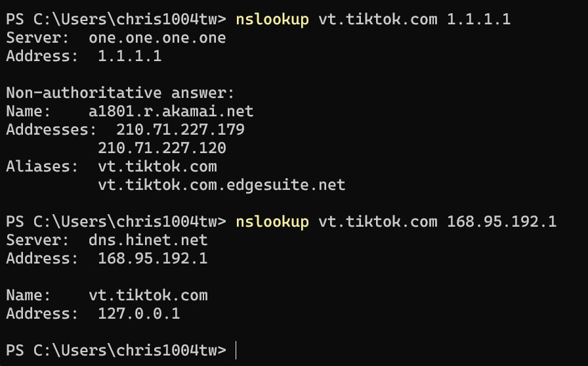588x366 pixels.
Task: Click the cursor at the empty last prompt
Action: (x=235, y=351)
